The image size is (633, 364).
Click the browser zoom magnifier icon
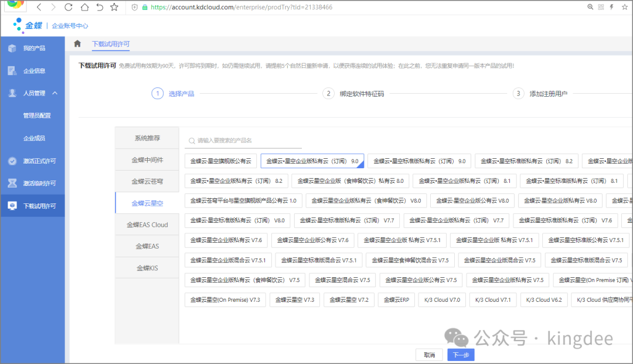coord(590,7)
